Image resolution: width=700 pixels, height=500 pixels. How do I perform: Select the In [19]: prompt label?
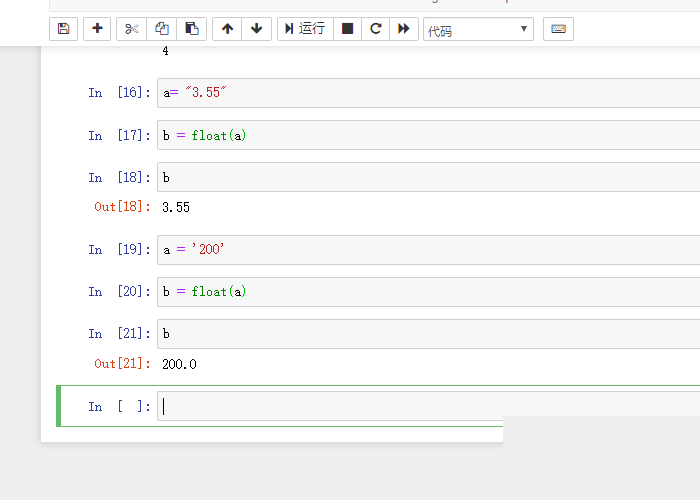(119, 249)
